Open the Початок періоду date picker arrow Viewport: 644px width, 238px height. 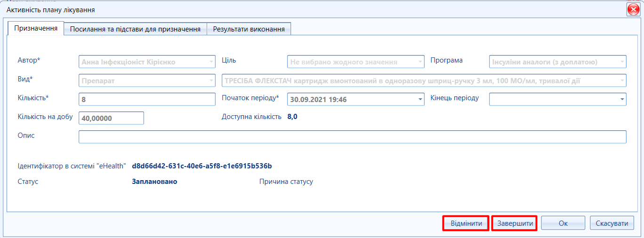point(420,99)
